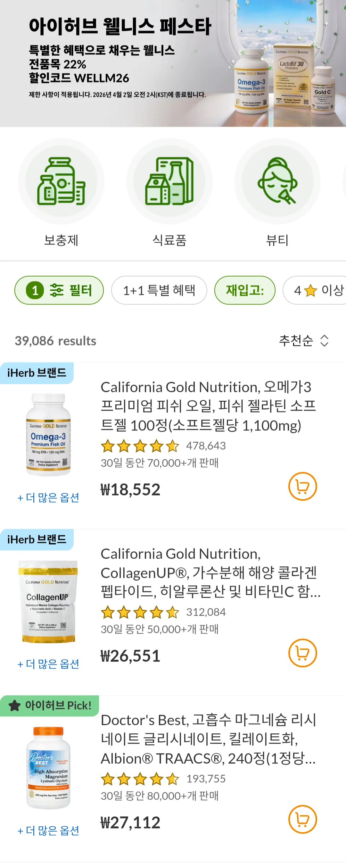
Task: Tap the iHerb 브랜드 badge on Omega-3
Action: click(x=37, y=373)
